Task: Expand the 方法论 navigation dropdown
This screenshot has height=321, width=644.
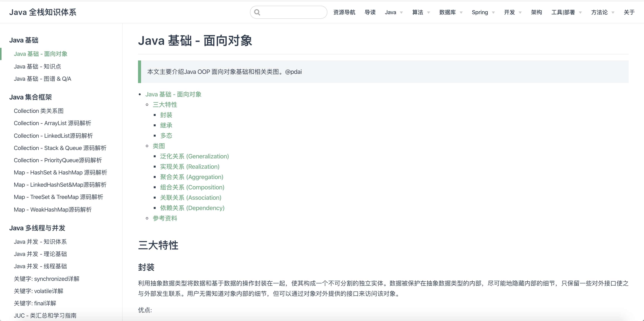Action: 602,12
